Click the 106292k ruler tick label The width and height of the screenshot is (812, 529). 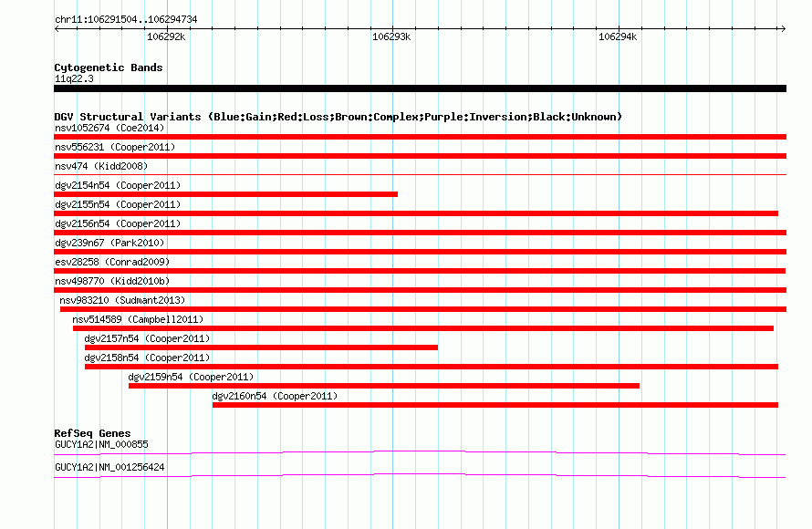pyautogui.click(x=166, y=36)
